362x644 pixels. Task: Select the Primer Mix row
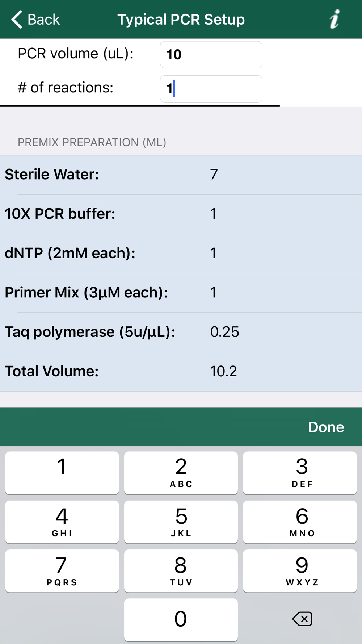click(181, 293)
